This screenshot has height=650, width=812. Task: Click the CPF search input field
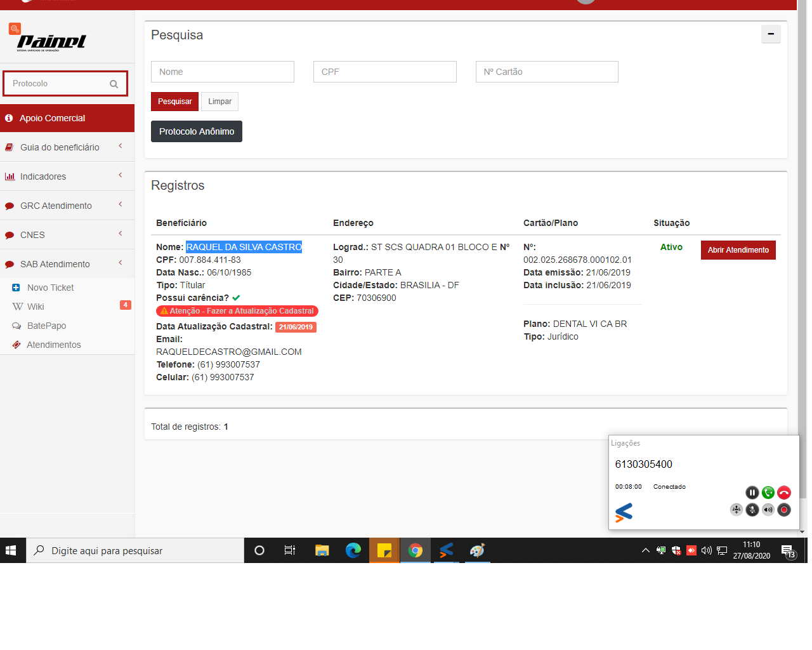pos(384,72)
